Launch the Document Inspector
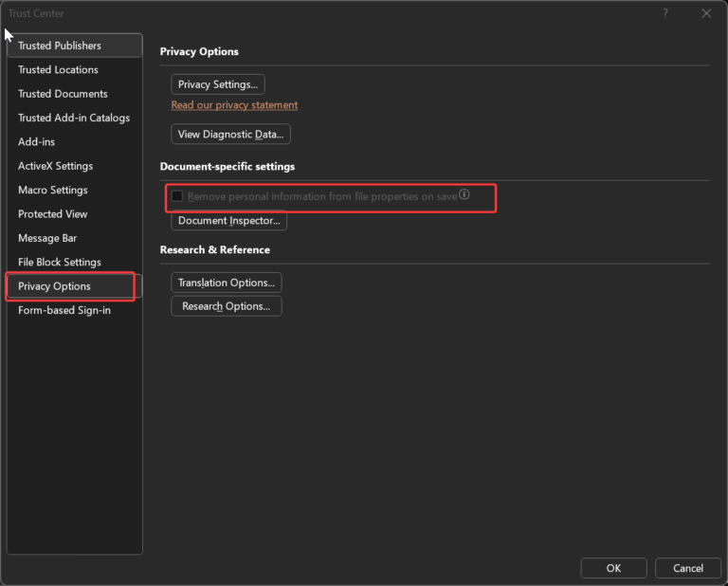The image size is (728, 586). [228, 221]
